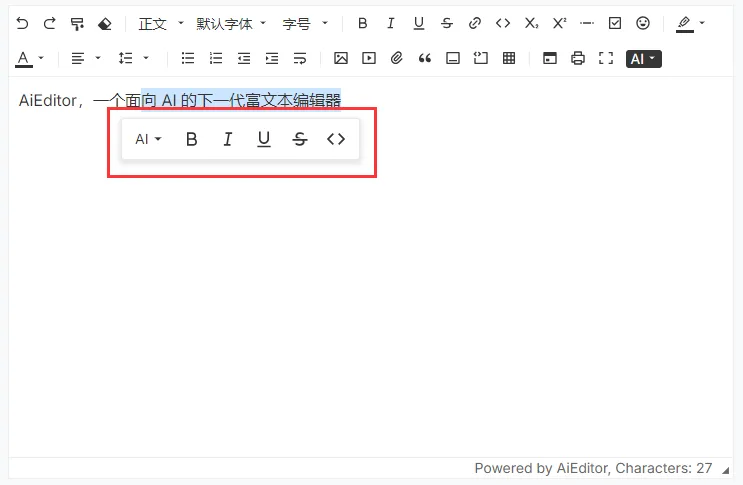This screenshot has width=743, height=485.
Task: Open the AI dropdown in the bubble menu
Action: [148, 139]
